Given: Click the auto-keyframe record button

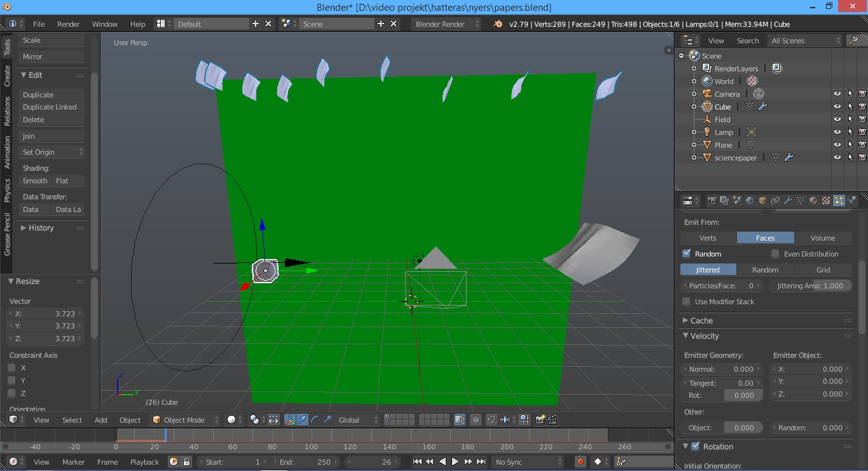Looking at the screenshot, I should click(580, 461).
